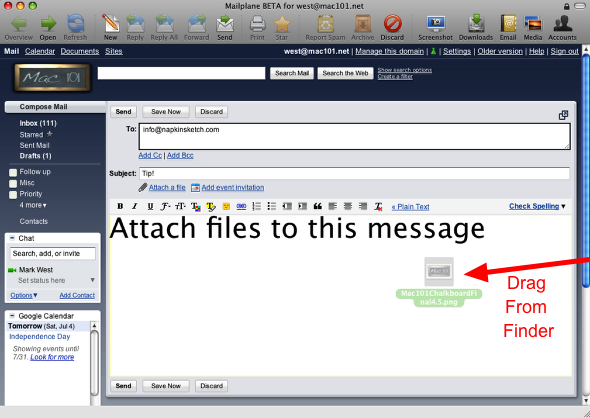Screen dimensions: 590x418
Task: Open the font family picker
Action: pyautogui.click(x=165, y=206)
